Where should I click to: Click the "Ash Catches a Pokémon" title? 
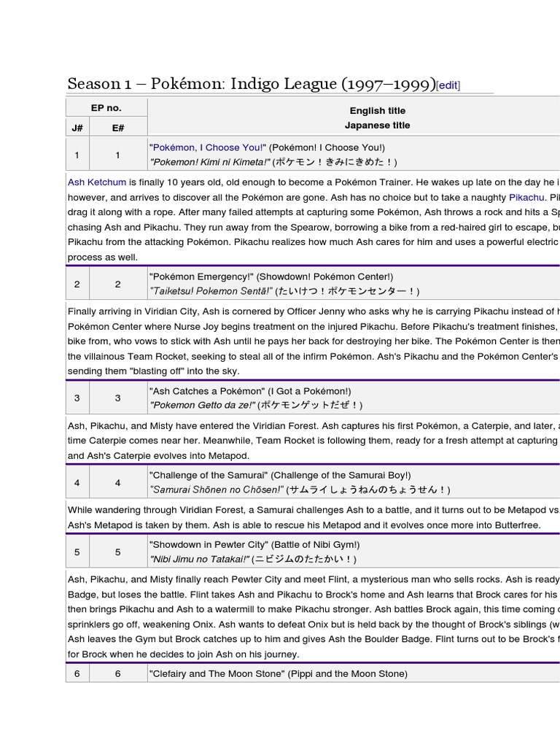206,391
